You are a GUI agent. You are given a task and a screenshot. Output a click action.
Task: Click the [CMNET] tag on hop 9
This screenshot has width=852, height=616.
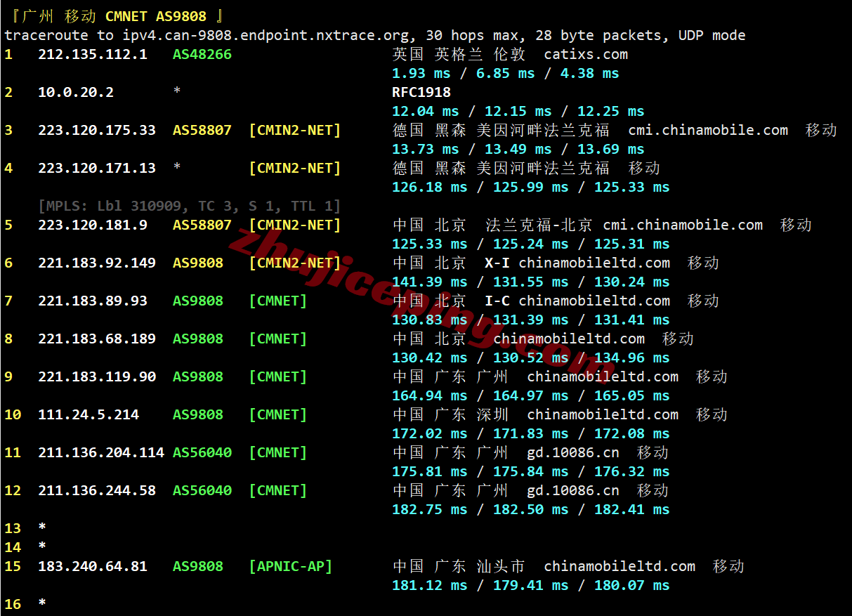pyautogui.click(x=278, y=376)
